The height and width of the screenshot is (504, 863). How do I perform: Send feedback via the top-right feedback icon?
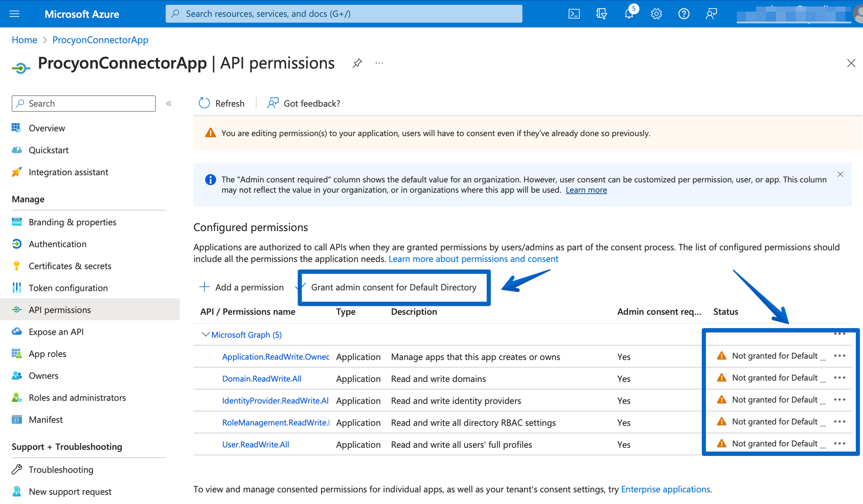click(x=711, y=13)
